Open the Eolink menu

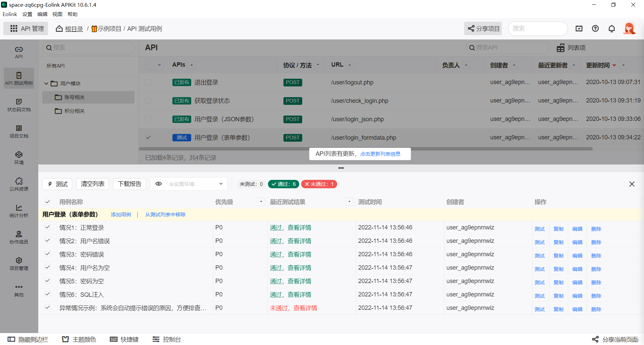click(x=10, y=14)
